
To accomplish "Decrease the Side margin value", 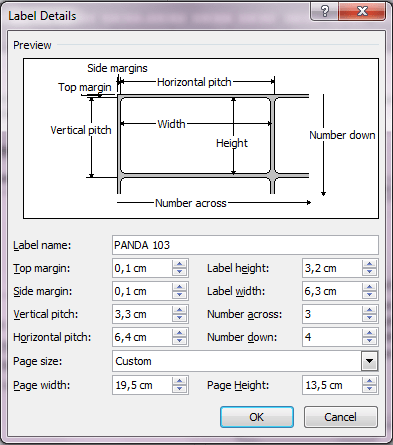I will coord(180,295).
